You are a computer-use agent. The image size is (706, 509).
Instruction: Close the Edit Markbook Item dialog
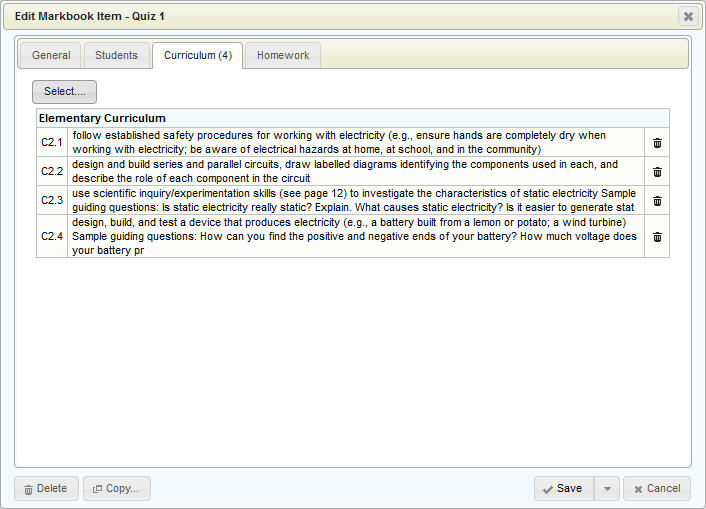coord(688,16)
